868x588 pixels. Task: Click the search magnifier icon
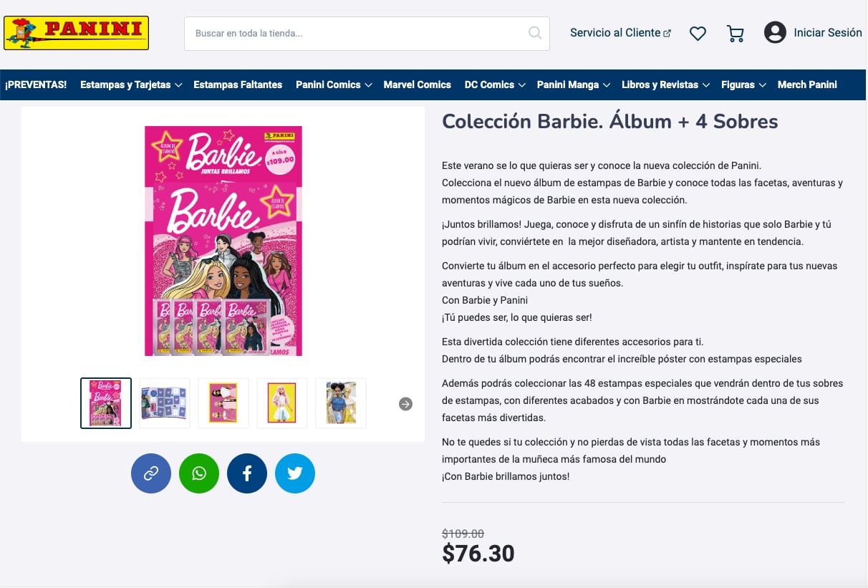(x=535, y=33)
